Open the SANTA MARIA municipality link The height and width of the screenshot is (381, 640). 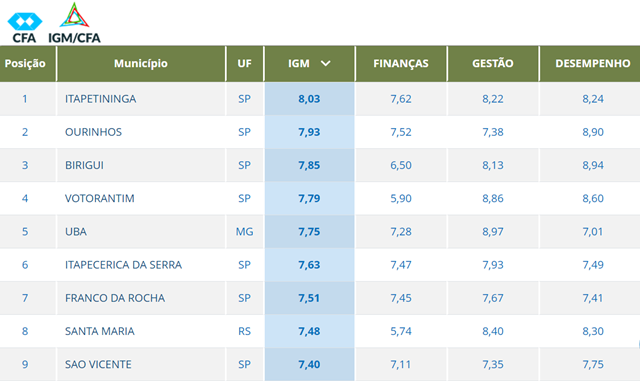tap(100, 331)
